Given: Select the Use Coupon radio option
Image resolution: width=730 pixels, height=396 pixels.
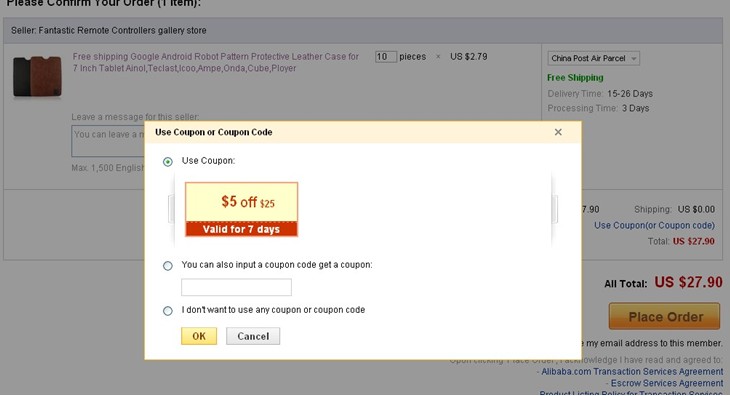Looking at the screenshot, I should [168, 161].
